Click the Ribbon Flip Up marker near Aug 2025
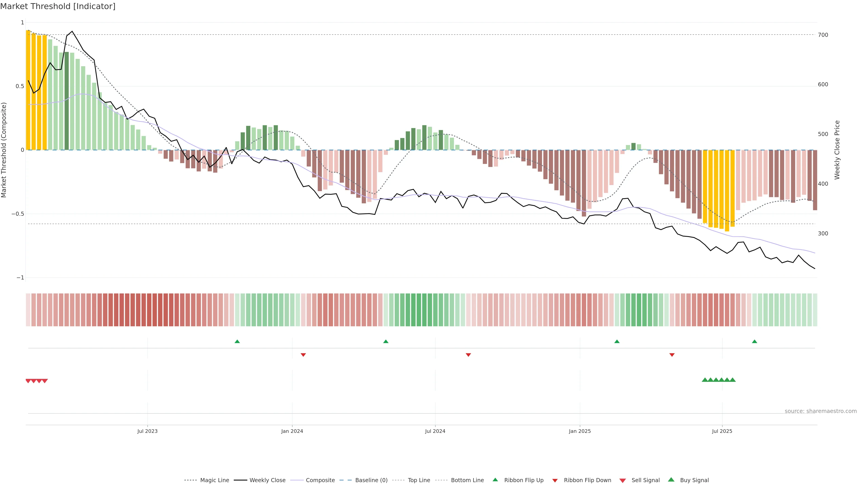The width and height of the screenshot is (868, 488). (x=755, y=342)
